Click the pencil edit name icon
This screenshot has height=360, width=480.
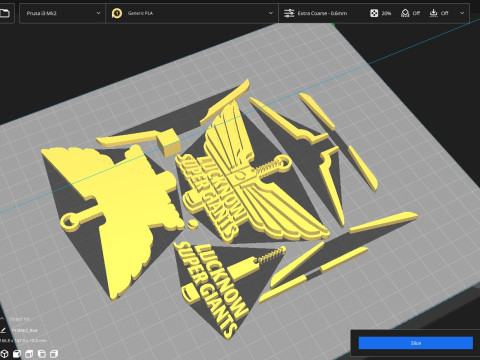pos(3,330)
